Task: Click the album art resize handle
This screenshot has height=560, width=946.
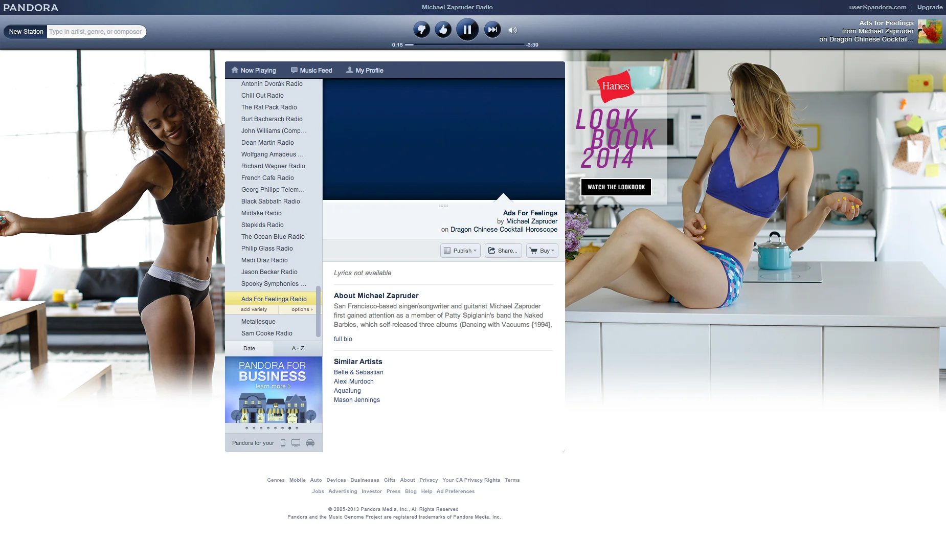Action: click(443, 206)
